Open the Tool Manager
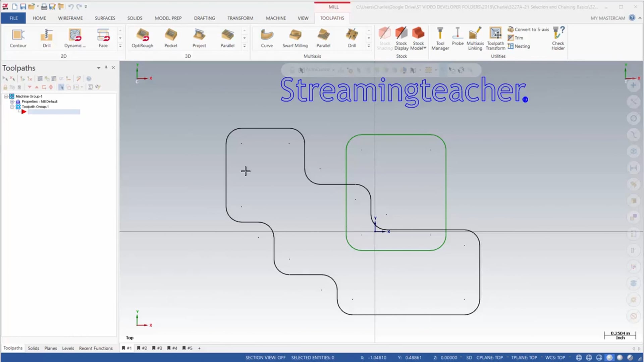The width and height of the screenshot is (644, 362). pos(440,39)
